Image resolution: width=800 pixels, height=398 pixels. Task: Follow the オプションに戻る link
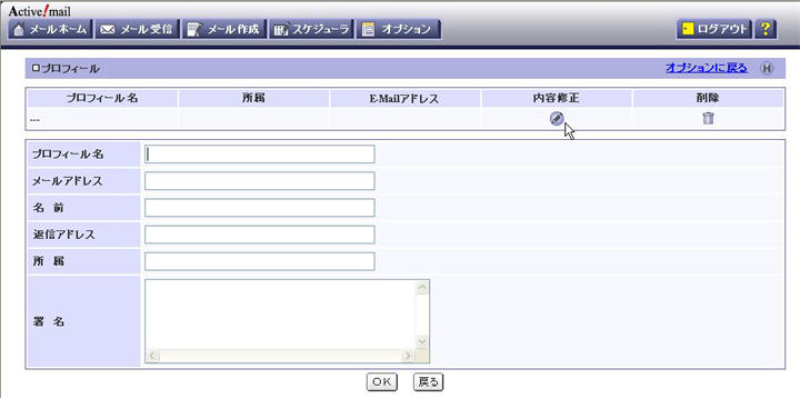707,68
